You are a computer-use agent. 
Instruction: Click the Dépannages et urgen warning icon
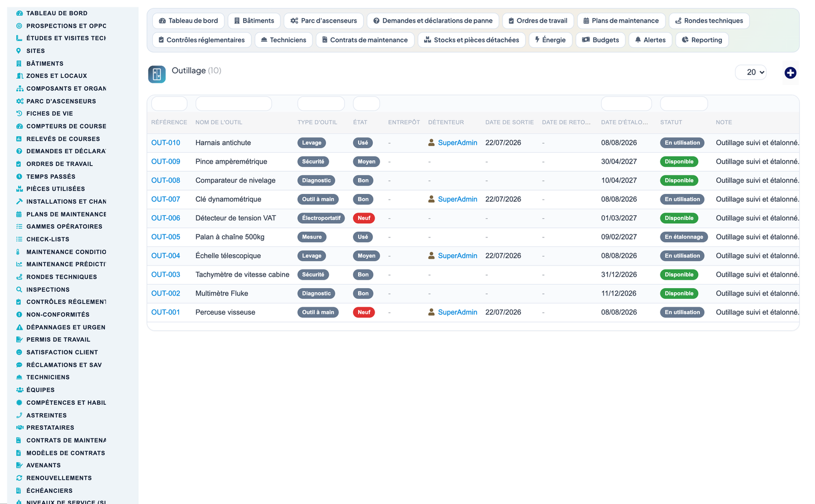pos(19,327)
